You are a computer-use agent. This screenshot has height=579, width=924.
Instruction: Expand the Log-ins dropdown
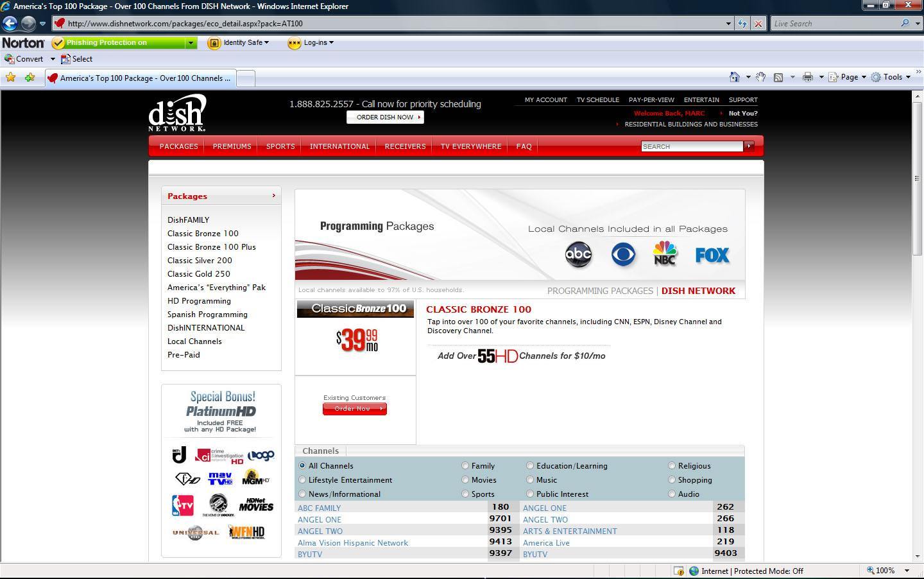pyautogui.click(x=331, y=42)
